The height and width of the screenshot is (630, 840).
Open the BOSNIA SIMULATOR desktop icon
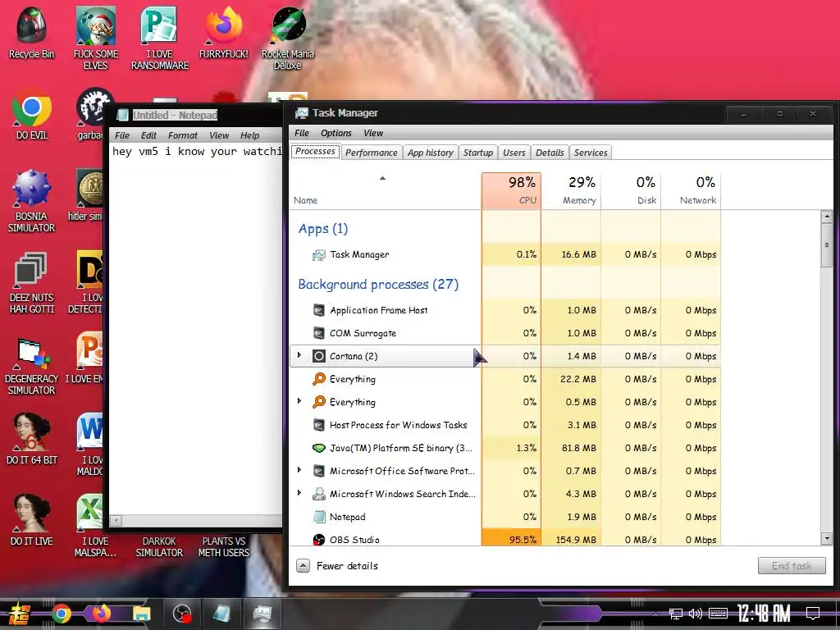[32, 201]
